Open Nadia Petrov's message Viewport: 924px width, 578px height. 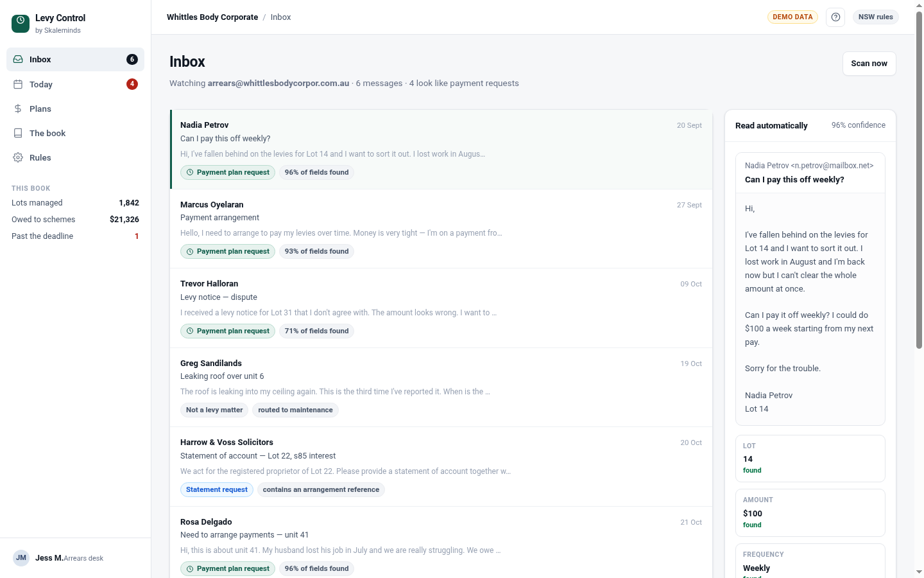(x=441, y=149)
